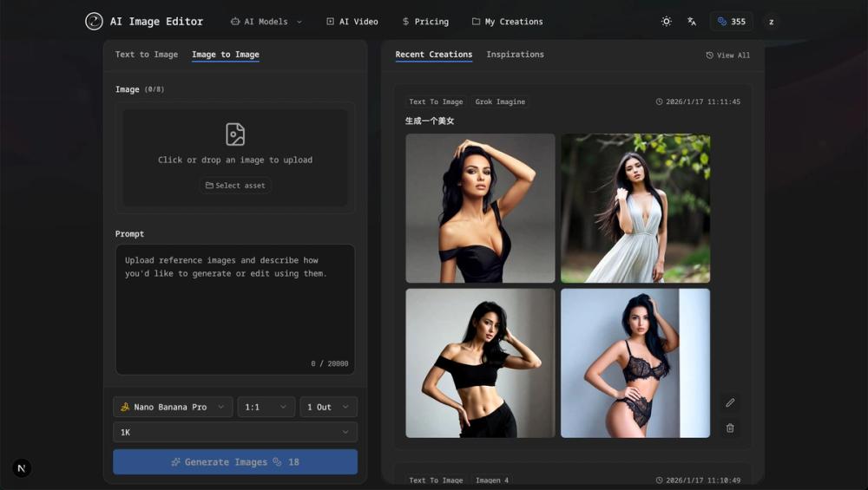Go to AI Video page

point(352,22)
